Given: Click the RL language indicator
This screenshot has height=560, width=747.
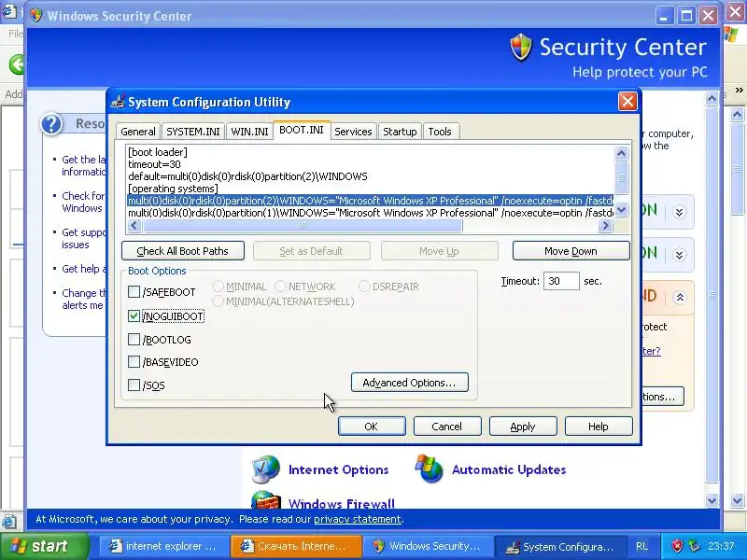Looking at the screenshot, I should pyautogui.click(x=641, y=546).
